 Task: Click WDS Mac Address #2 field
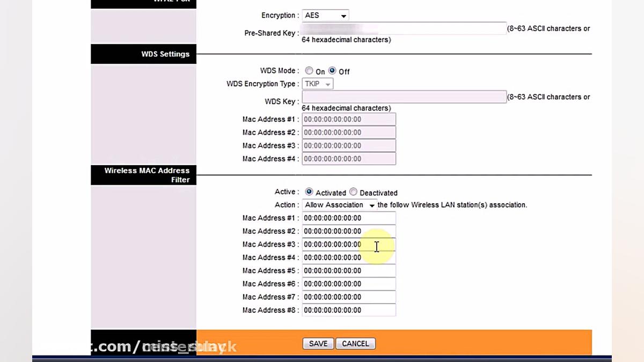click(349, 132)
